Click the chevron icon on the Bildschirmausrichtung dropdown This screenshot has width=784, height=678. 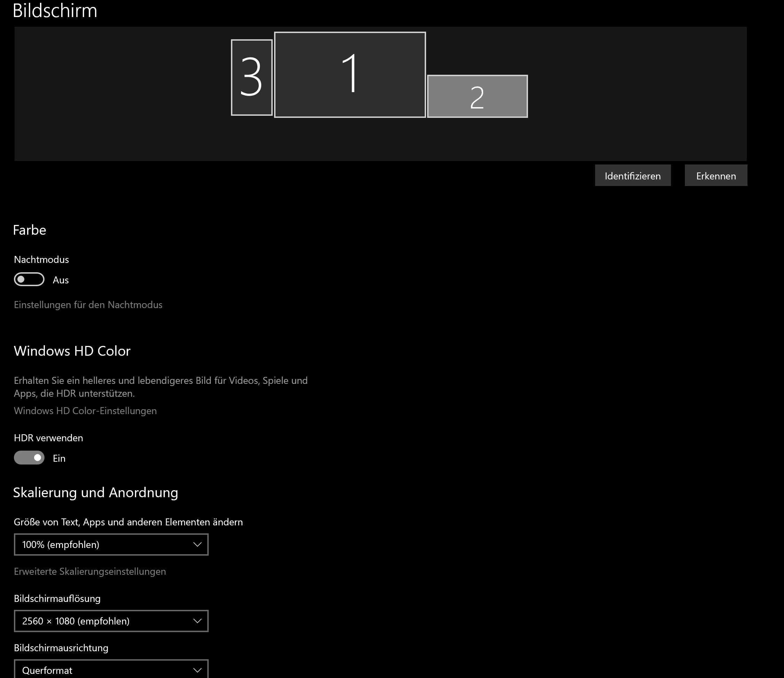pos(197,670)
